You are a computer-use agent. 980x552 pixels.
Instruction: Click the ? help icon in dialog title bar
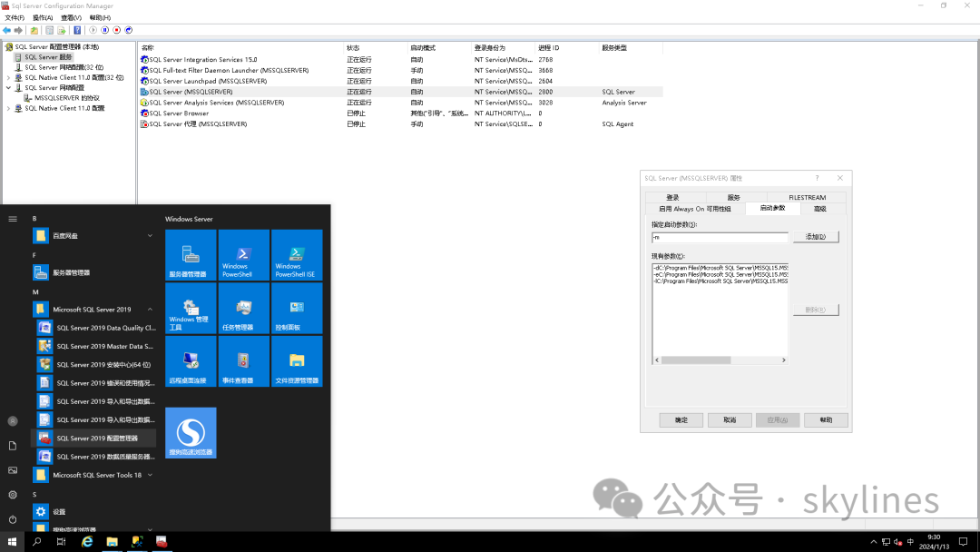pyautogui.click(x=817, y=178)
